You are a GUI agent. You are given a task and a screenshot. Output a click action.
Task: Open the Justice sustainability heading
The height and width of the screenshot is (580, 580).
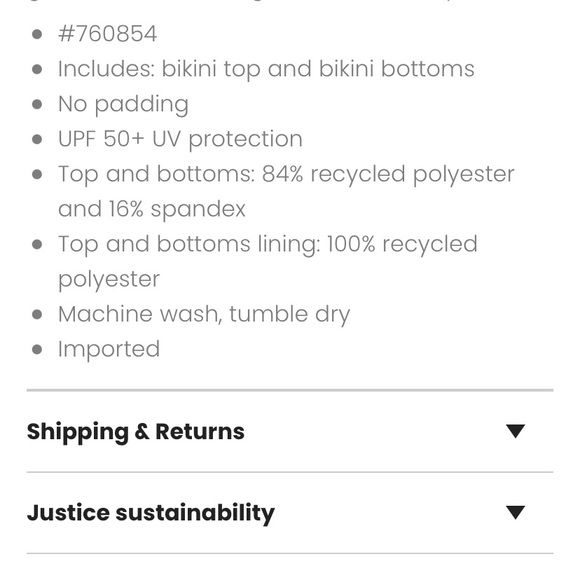pos(151,513)
